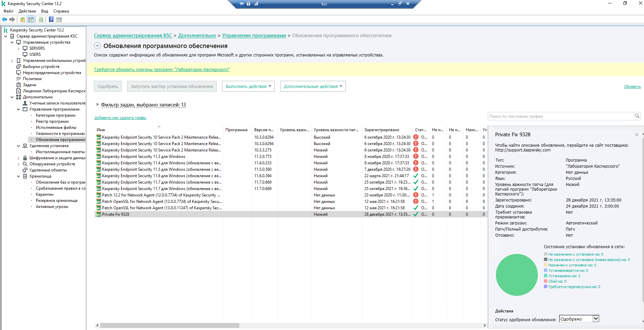Screen dimensions: 644x330
Task: Expand the Фильтр задан section
Action: click(98, 105)
